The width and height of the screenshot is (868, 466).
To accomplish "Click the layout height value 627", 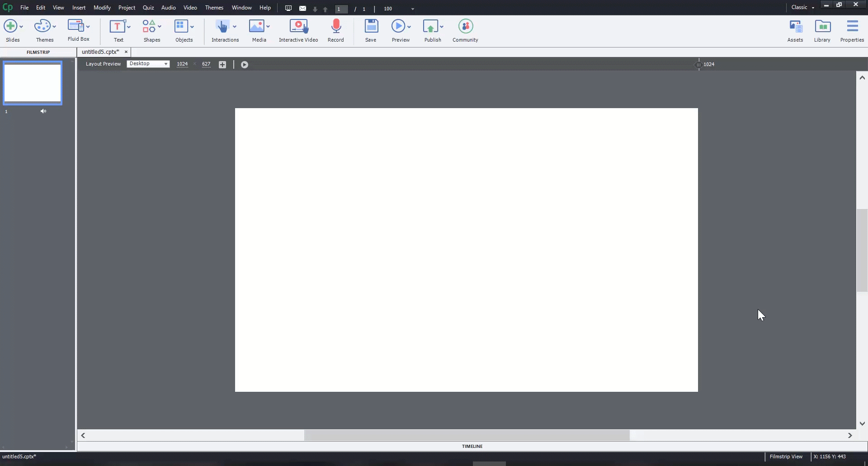I will (206, 64).
